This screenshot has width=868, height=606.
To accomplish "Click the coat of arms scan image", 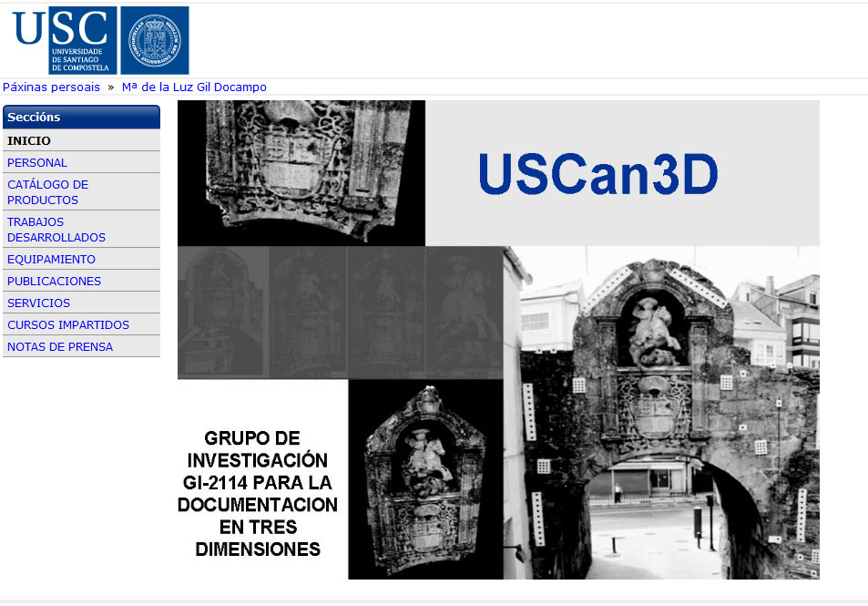I will point(301,173).
